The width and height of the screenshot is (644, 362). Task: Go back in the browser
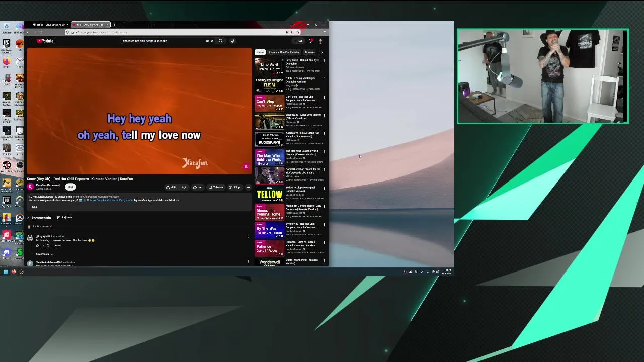point(28,32)
